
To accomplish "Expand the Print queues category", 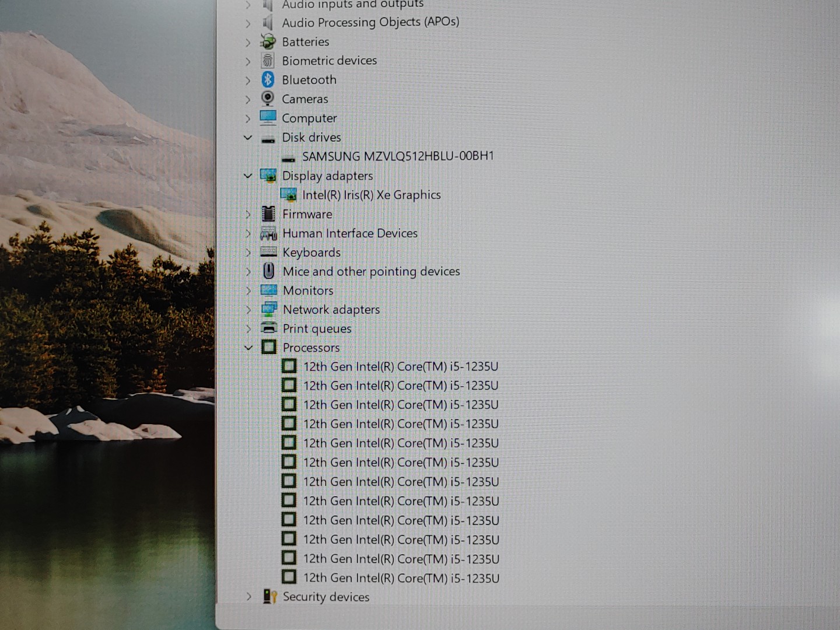I will pyautogui.click(x=249, y=329).
